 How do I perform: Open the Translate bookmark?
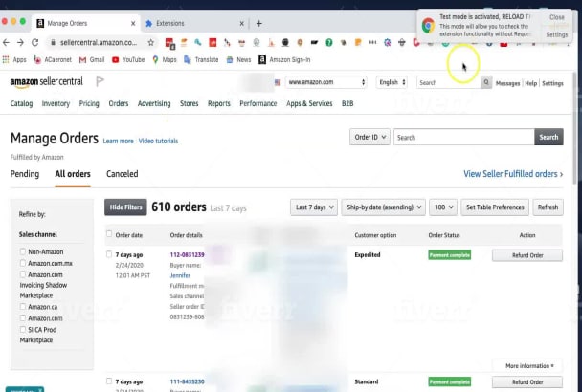[201, 59]
